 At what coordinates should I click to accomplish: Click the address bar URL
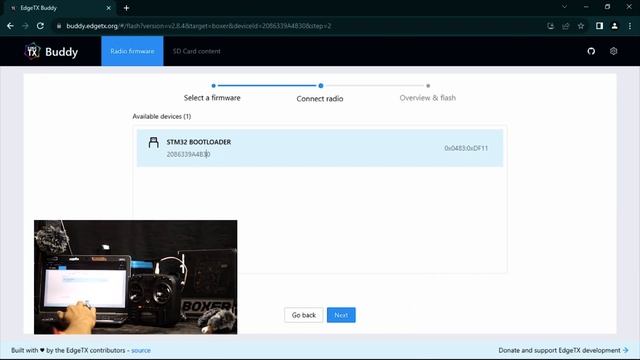pos(199,26)
